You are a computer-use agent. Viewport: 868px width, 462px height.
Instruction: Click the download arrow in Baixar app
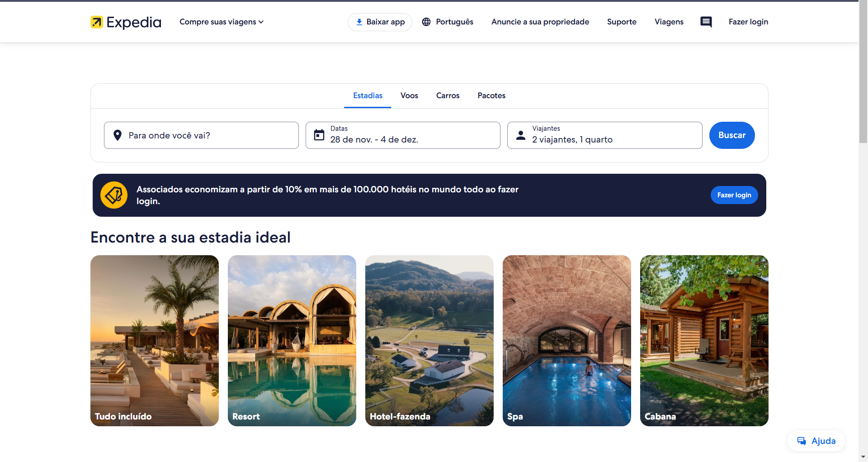[x=359, y=22]
